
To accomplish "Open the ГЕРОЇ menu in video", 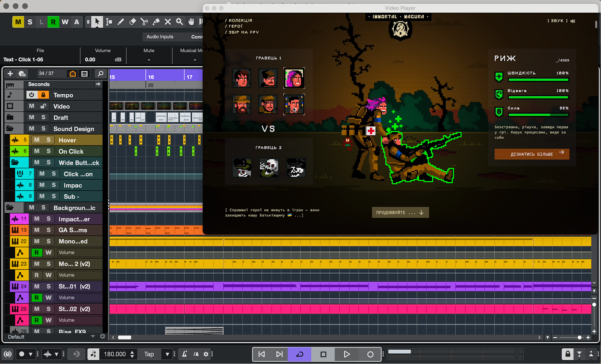I will 236,26.
